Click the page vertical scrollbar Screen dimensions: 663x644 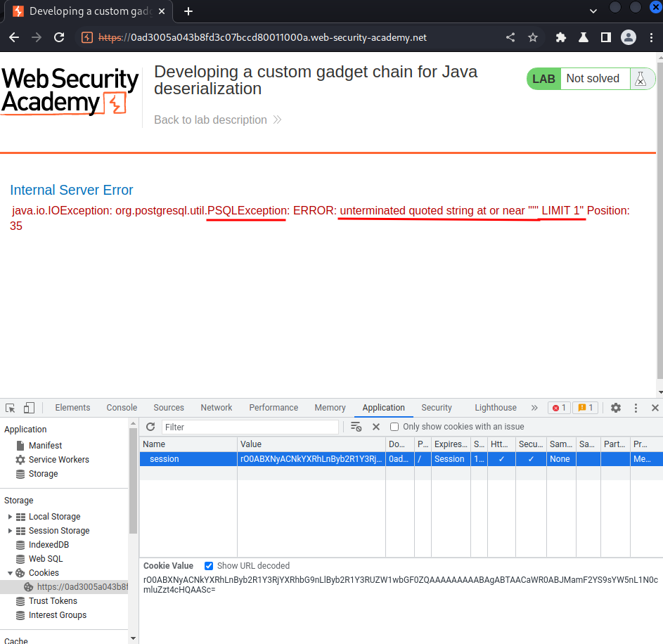click(659, 220)
